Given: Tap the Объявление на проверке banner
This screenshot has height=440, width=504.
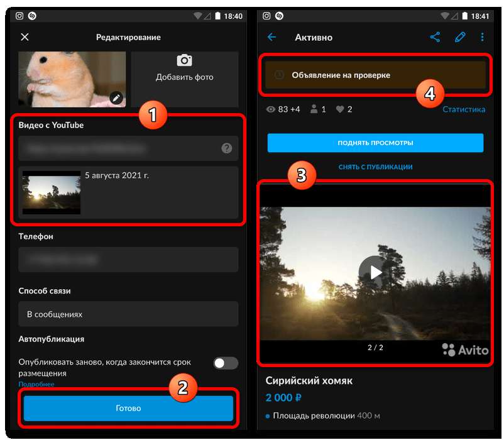Looking at the screenshot, I should pyautogui.click(x=375, y=75).
